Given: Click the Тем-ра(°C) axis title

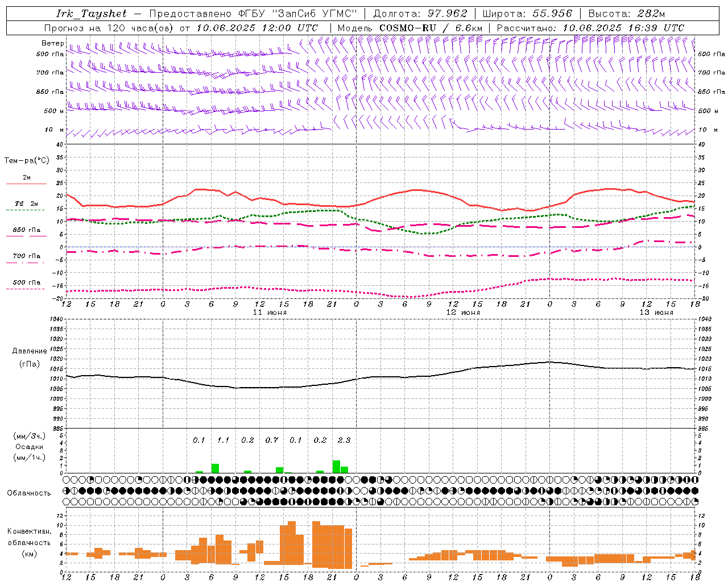Looking at the screenshot, I should [27, 161].
